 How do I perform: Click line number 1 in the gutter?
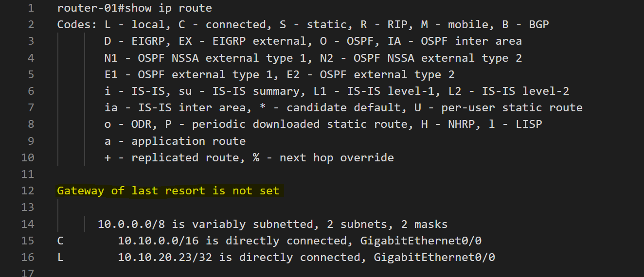tap(31, 8)
